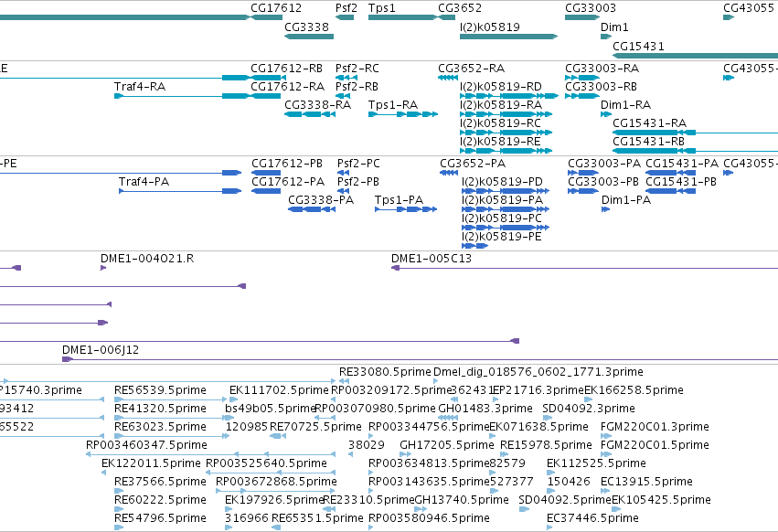778x532 pixels.
Task: Select EST EK166258.5prime
Action: click(634, 390)
